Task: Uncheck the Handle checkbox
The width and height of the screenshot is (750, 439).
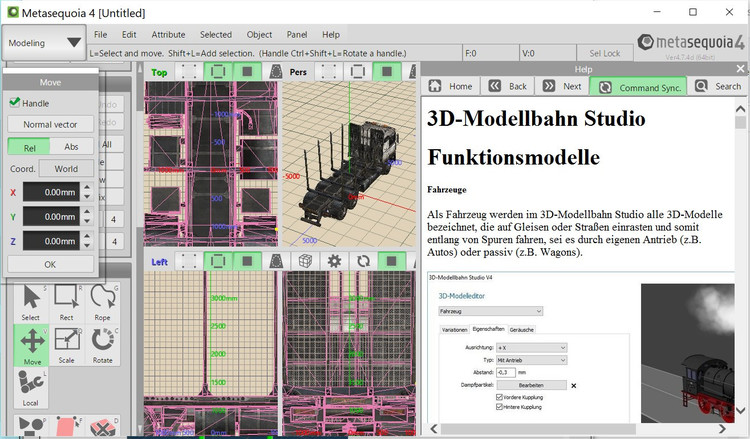Action: tap(15, 103)
